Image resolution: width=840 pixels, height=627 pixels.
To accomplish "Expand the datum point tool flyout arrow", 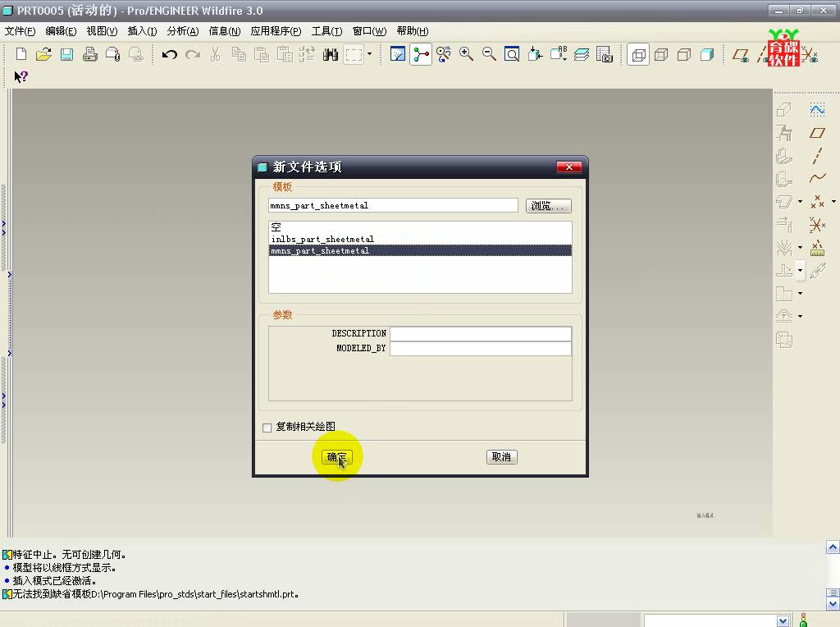I will (x=833, y=202).
